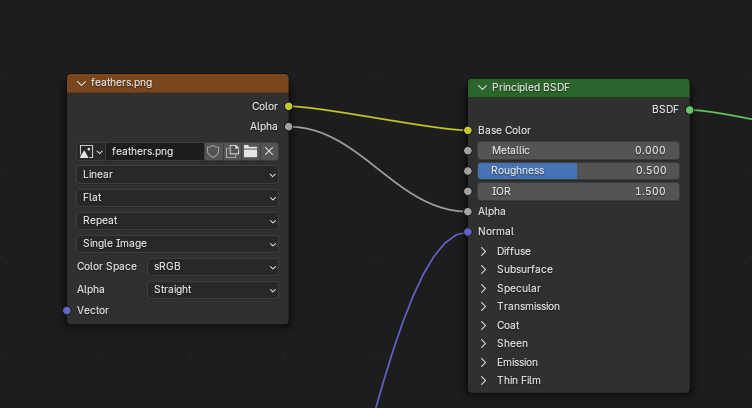Open image file with folder icon
The image size is (752, 408).
pos(250,151)
